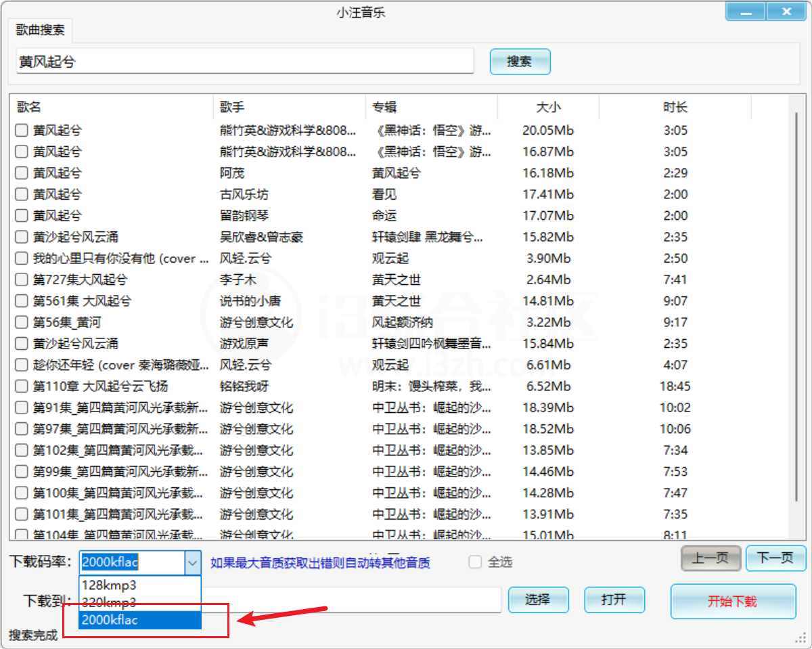
Task: Click size value 20.05Mb
Action: [548, 131]
